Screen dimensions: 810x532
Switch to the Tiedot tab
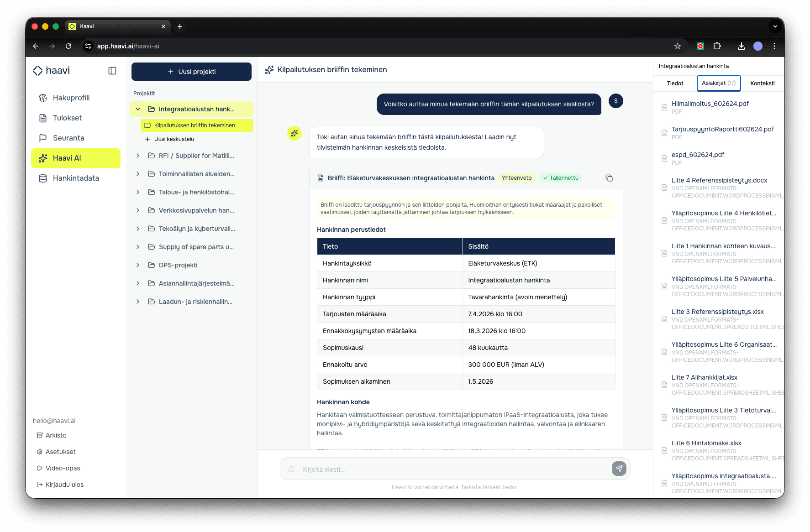675,83
